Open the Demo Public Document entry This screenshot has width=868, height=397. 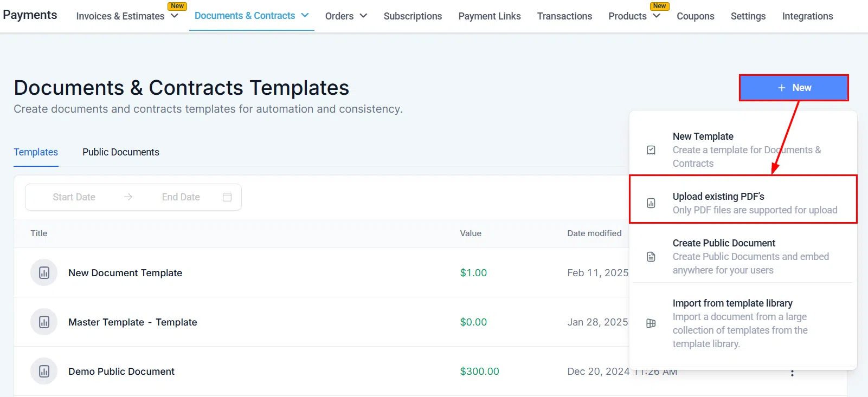tap(121, 371)
